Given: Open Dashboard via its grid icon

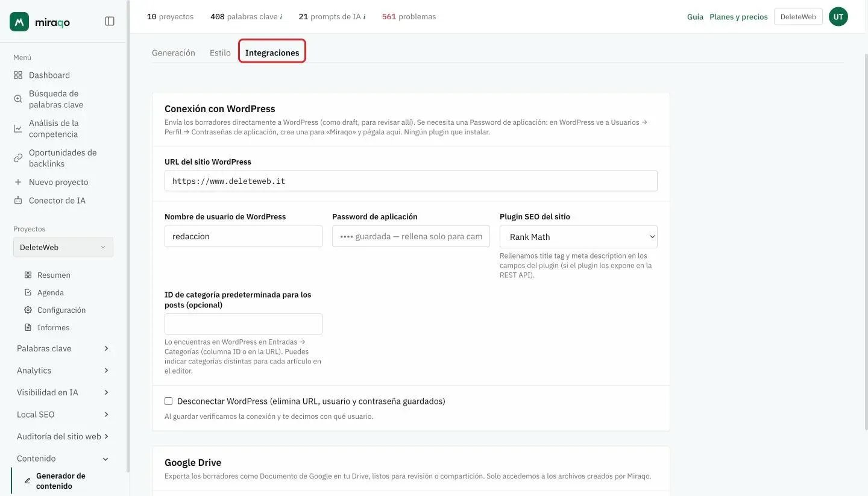Looking at the screenshot, I should [x=18, y=75].
